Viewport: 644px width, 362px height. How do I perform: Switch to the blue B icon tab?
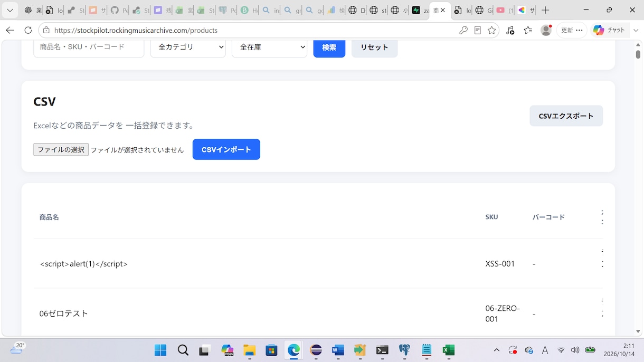click(x=249, y=10)
